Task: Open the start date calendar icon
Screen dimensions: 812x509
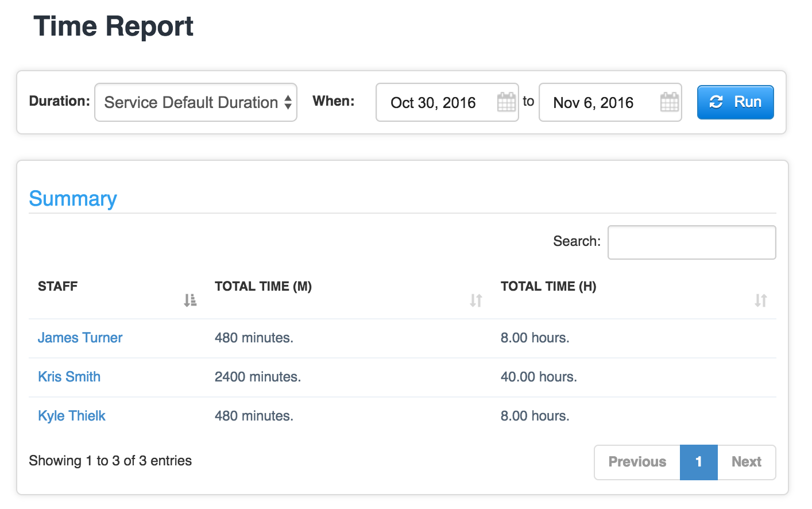Action: [506, 102]
